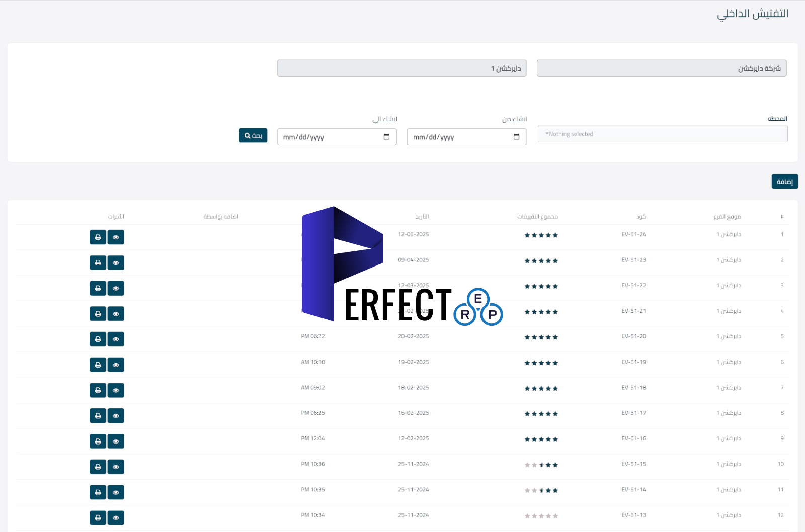Click date cell 19-02-2025
This screenshot has width=805, height=532.
[414, 362]
